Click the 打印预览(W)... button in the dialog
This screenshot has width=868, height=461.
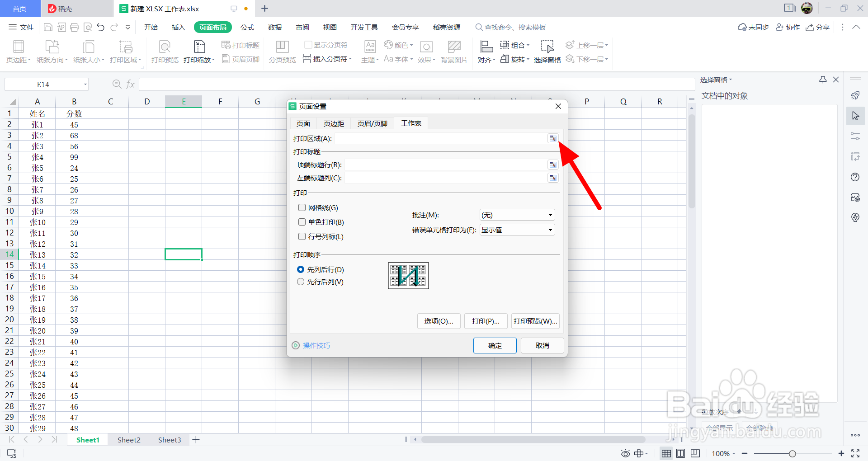pos(536,321)
